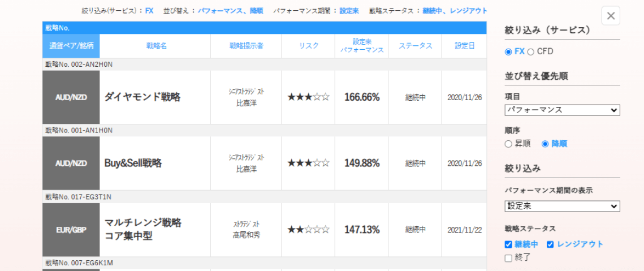Open the Buy&Sell戦略 strategy
The height and width of the screenshot is (271, 644).
(x=133, y=163)
